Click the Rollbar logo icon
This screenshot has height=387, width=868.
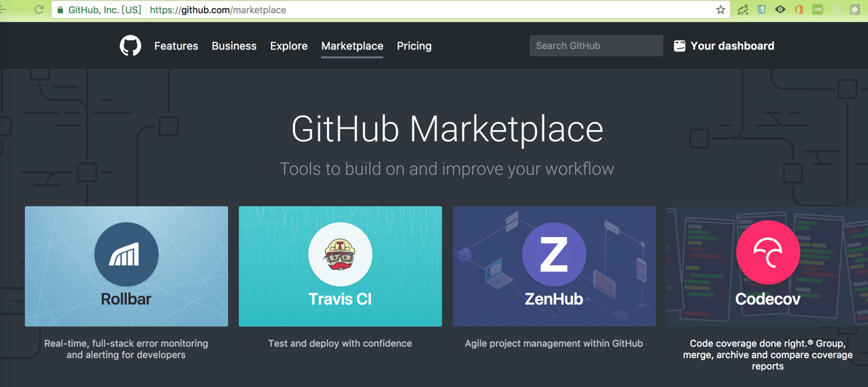126,254
